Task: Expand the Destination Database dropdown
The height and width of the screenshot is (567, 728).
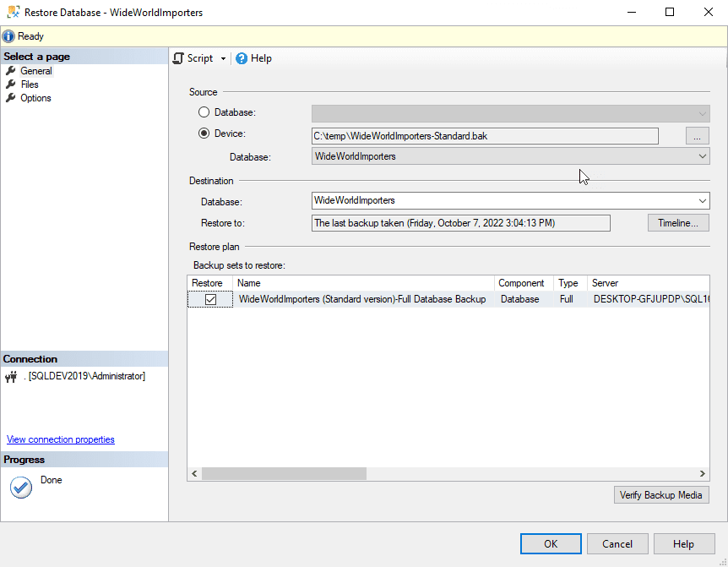Action: 703,200
